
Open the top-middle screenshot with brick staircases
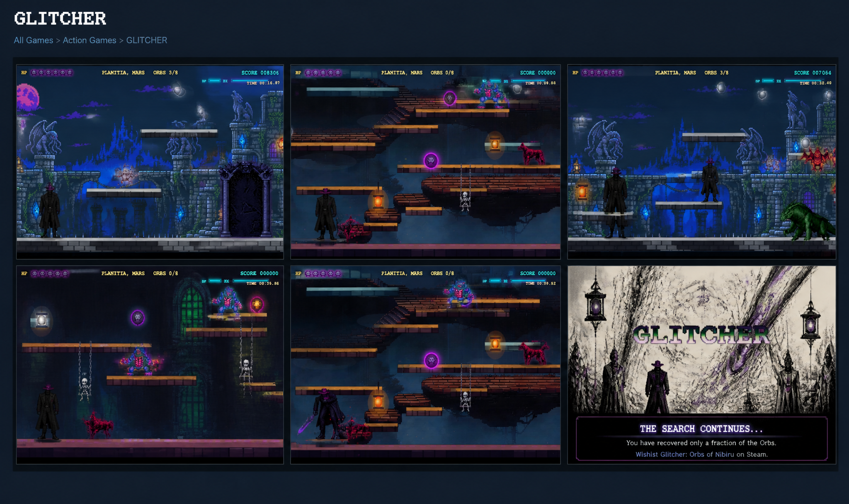tap(425, 162)
